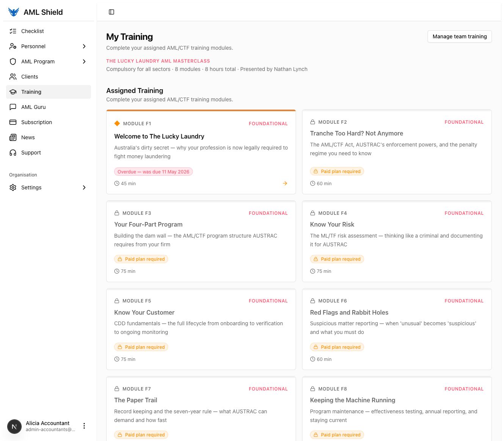Expand the Personnel submenu chevron
This screenshot has width=504, height=441.
[x=84, y=46]
